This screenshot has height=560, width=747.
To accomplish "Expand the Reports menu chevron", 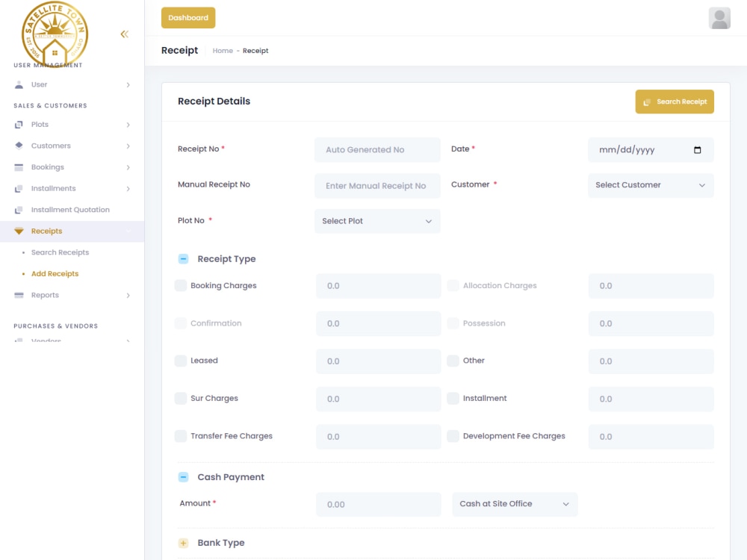I will 128,295.
